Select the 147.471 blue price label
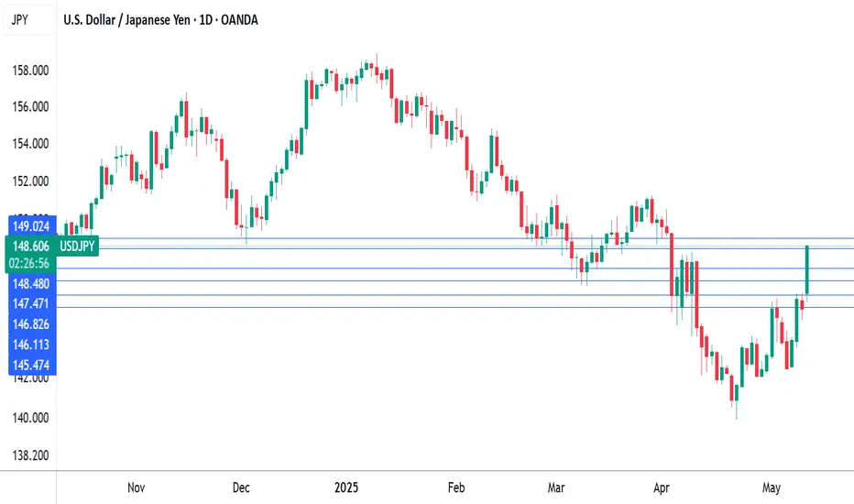 [x=32, y=303]
